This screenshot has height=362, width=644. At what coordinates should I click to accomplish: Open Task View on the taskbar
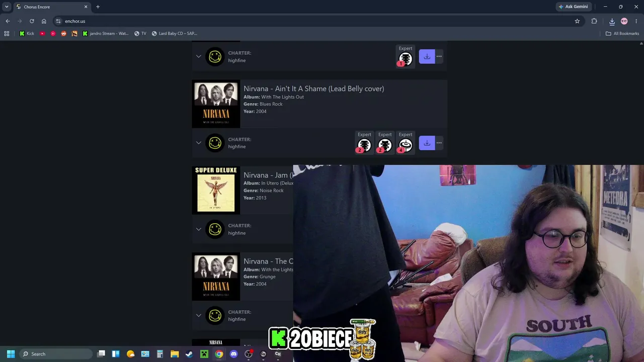(101, 354)
